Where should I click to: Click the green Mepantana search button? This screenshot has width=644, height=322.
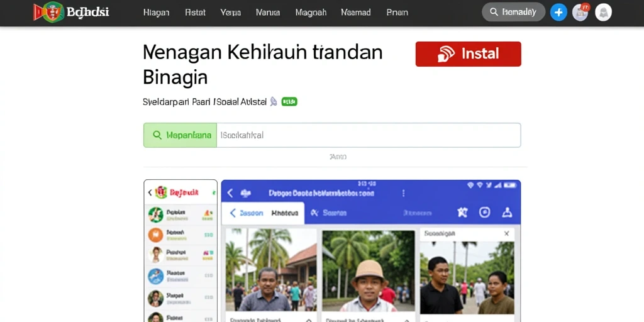(x=180, y=135)
